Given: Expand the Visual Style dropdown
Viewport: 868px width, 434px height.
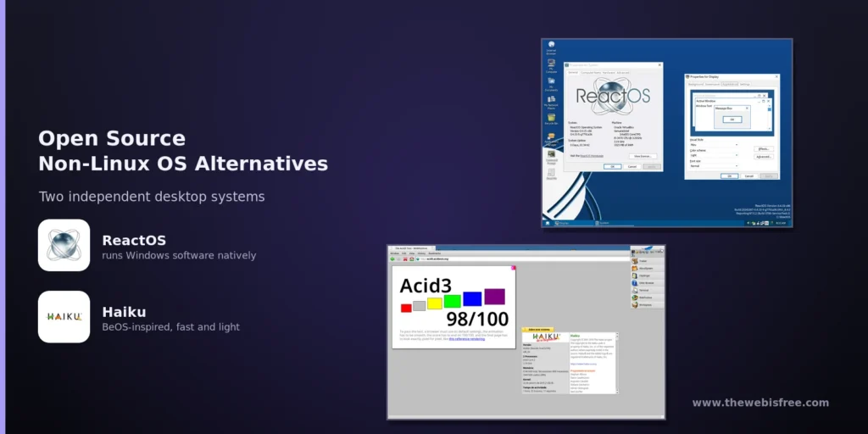Looking at the screenshot, I should pos(714,144).
